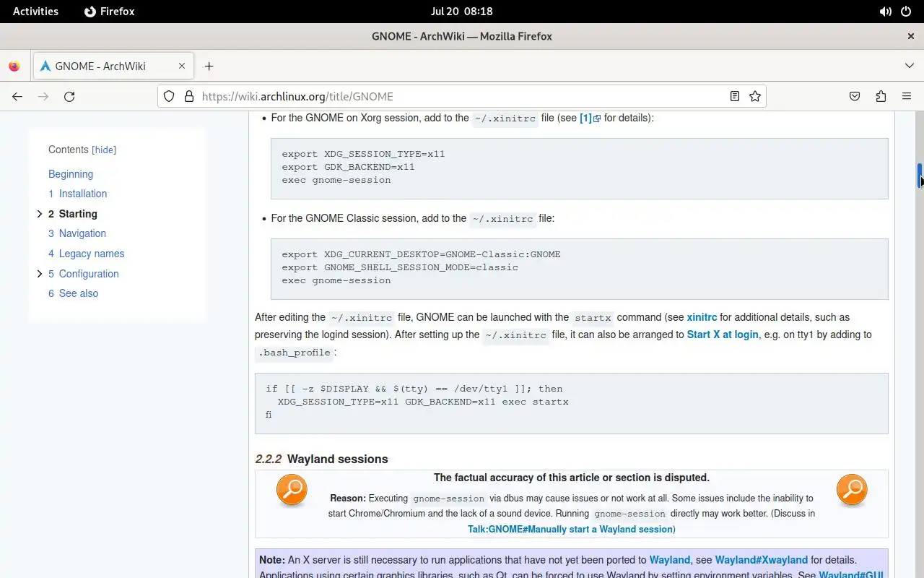The image size is (924, 578).
Task: Close the GNOME - ArchWiki tab
Action: 182,66
